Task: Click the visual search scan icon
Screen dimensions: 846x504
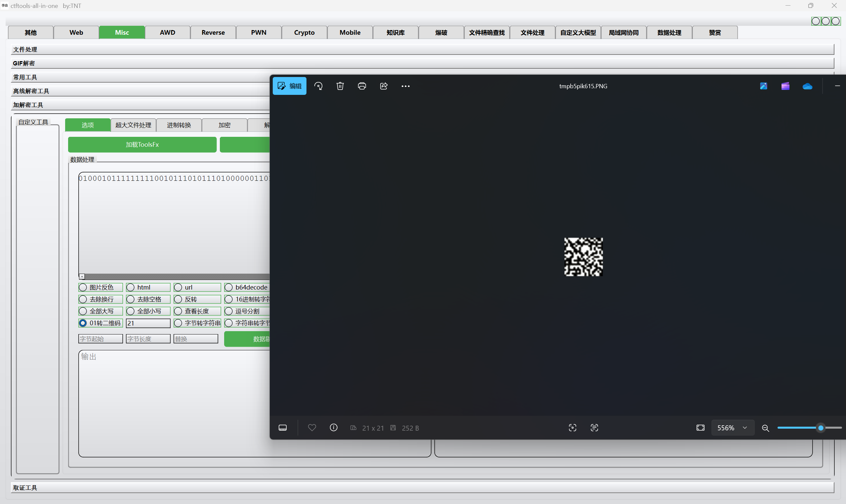Action: (573, 428)
